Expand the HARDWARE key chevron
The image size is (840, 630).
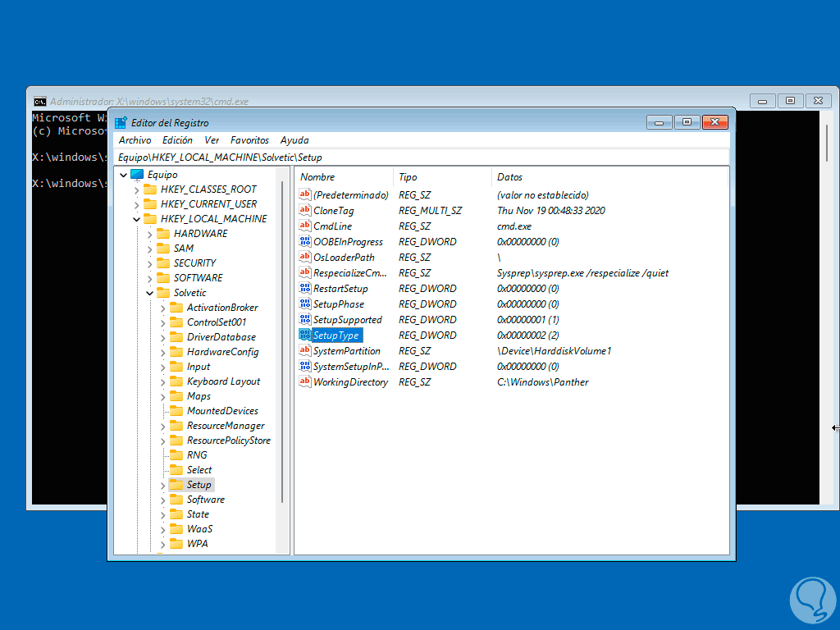pyautogui.click(x=149, y=234)
